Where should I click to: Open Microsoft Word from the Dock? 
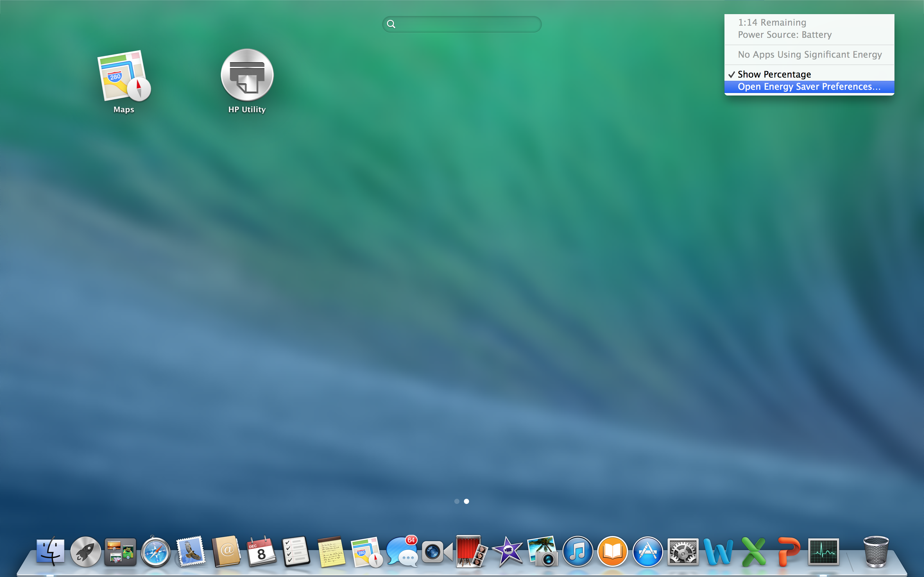point(718,552)
